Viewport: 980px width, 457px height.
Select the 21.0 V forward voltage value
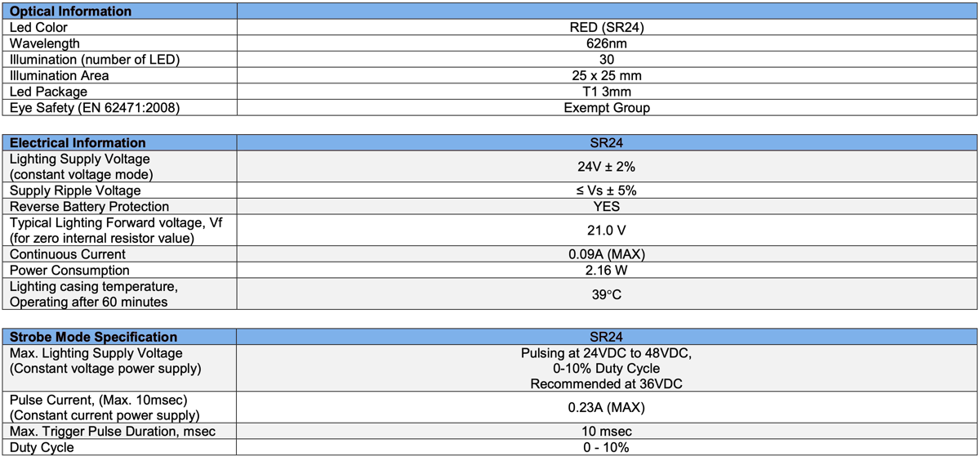[x=606, y=231]
